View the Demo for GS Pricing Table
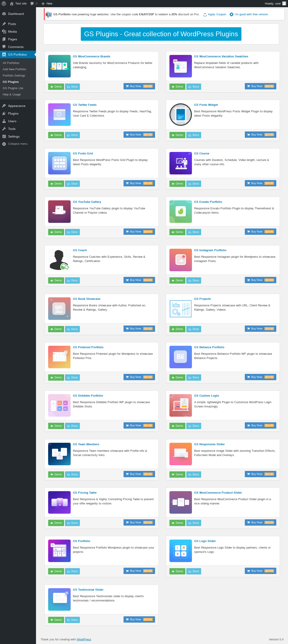Image resolution: width=288 pixels, height=644 pixels. click(x=56, y=523)
